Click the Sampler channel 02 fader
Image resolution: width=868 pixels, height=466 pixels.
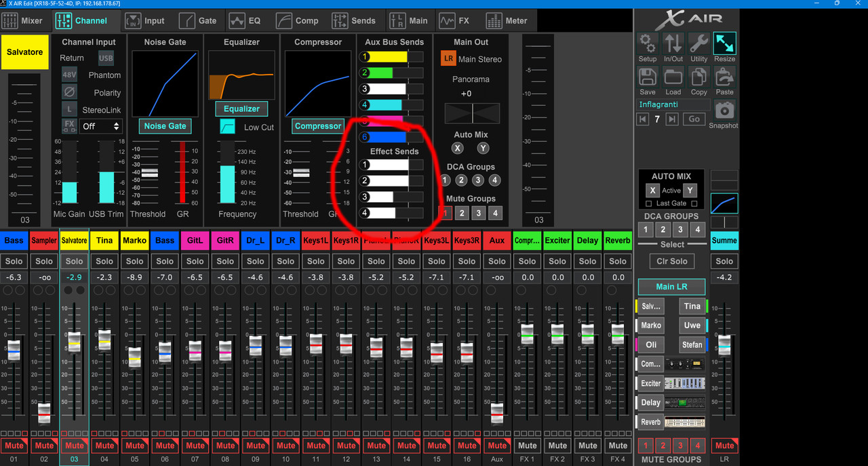(x=44, y=412)
